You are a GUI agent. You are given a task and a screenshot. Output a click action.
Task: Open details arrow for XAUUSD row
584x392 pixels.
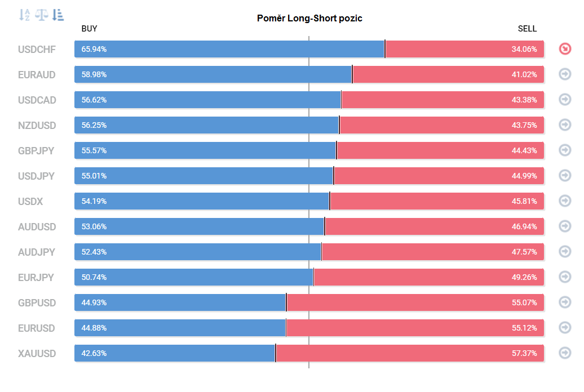pyautogui.click(x=565, y=353)
